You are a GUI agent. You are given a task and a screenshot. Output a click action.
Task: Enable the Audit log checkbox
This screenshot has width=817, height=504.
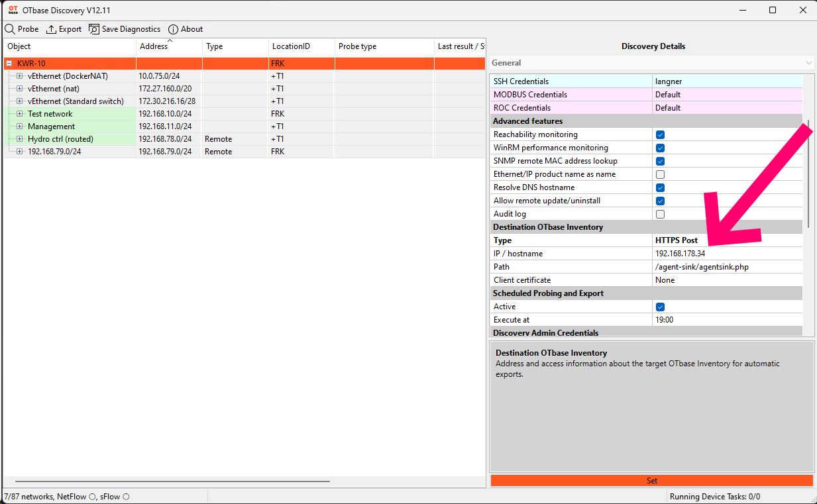pyautogui.click(x=660, y=214)
